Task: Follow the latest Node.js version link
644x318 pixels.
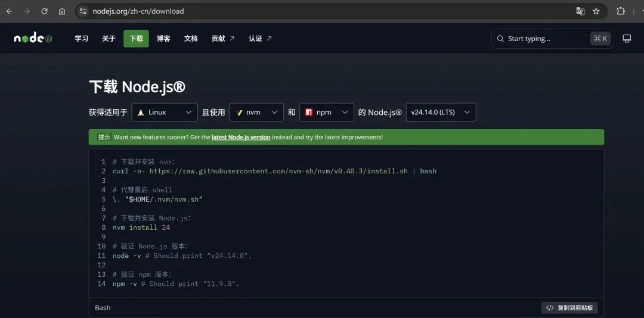Action: tap(241, 137)
